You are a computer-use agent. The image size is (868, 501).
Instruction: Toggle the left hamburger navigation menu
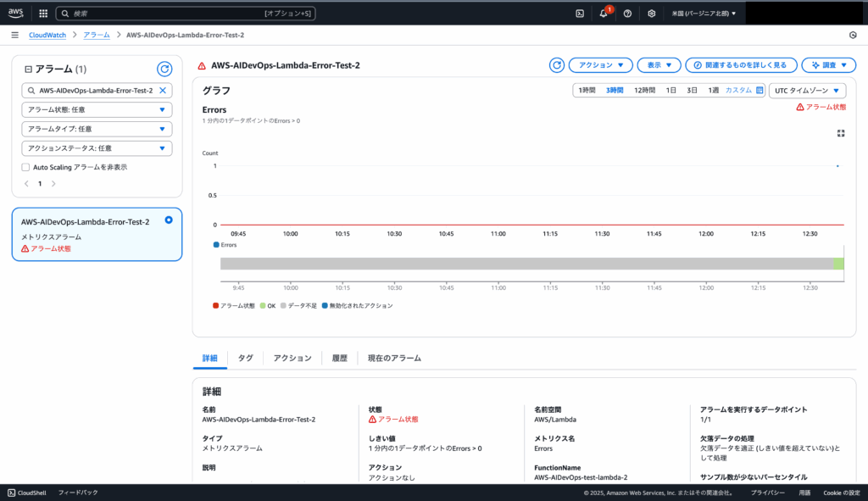[x=14, y=35]
